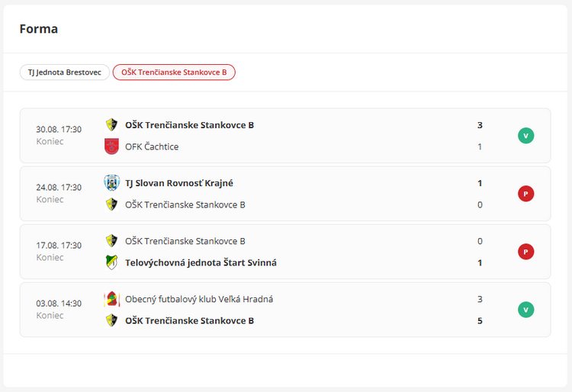Viewport: 572px width, 392px height.
Task: Click red loss badge on 17.08. match
Action: coord(525,252)
